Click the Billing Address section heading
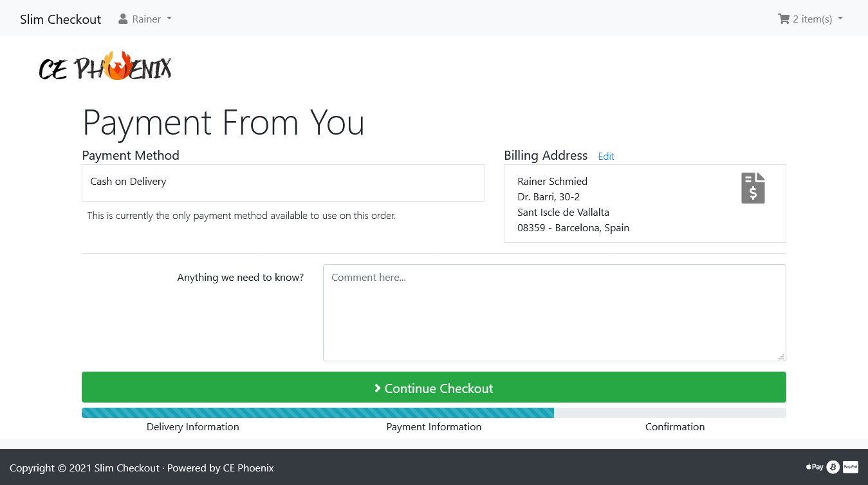The width and height of the screenshot is (868, 485). (546, 155)
